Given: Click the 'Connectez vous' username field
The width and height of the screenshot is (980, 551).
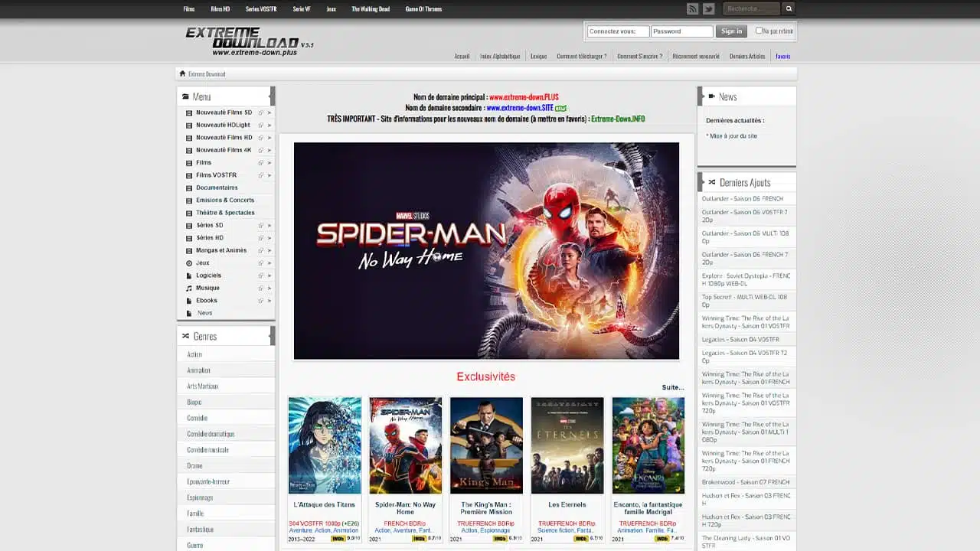Looking at the screenshot, I should tap(618, 31).
